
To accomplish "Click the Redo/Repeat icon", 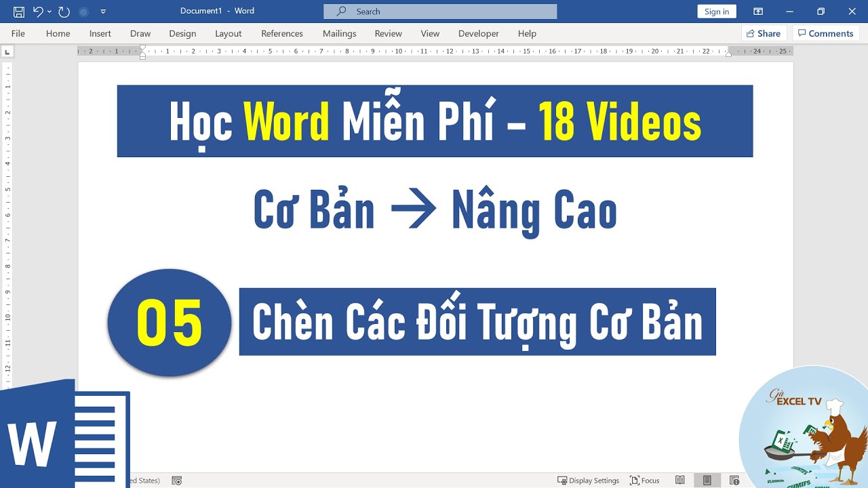I will coord(64,12).
